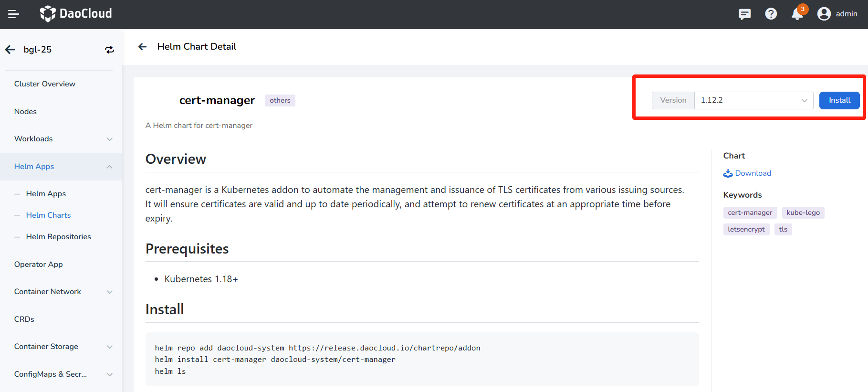Go back from the bgl-25 cluster
This screenshot has width=868, height=392.
[x=10, y=50]
